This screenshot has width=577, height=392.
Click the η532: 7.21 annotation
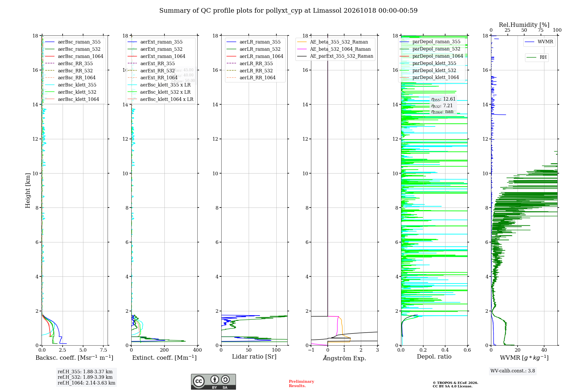442,106
